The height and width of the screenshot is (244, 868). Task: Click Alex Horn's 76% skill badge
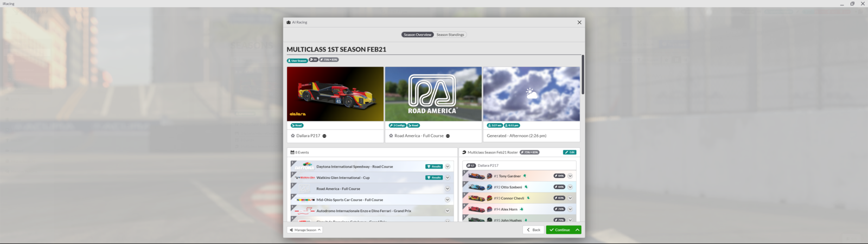pos(559,209)
